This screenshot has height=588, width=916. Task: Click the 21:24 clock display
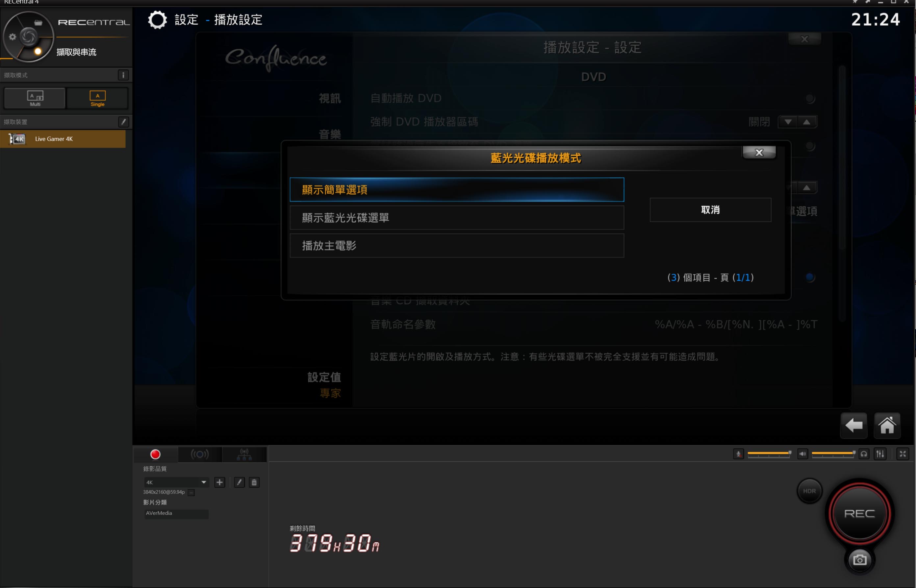876,20
